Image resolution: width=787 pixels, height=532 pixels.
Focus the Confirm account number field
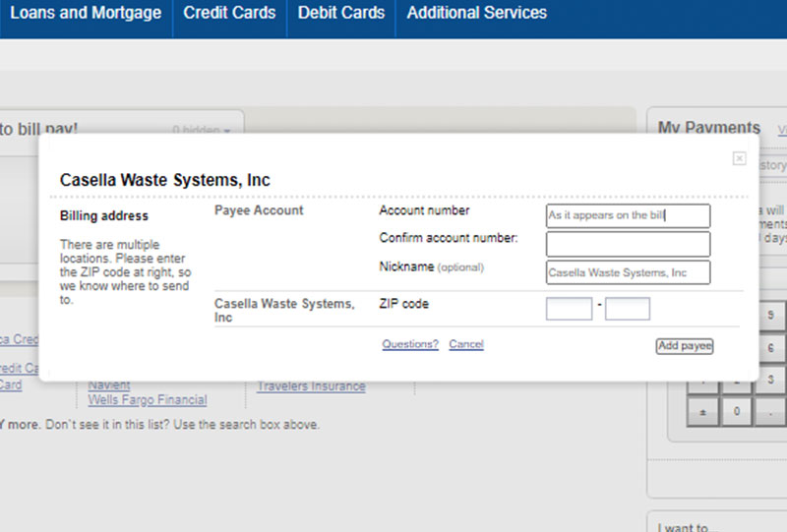[628, 244]
